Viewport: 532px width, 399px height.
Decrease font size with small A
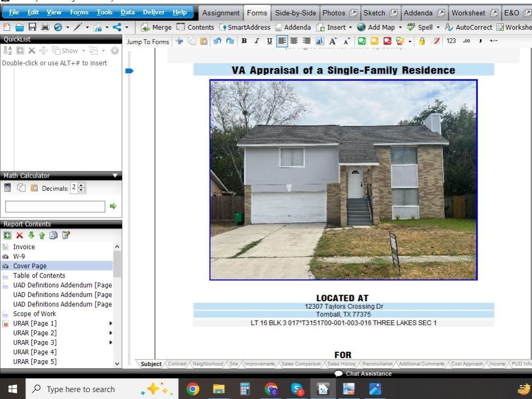pos(346,41)
